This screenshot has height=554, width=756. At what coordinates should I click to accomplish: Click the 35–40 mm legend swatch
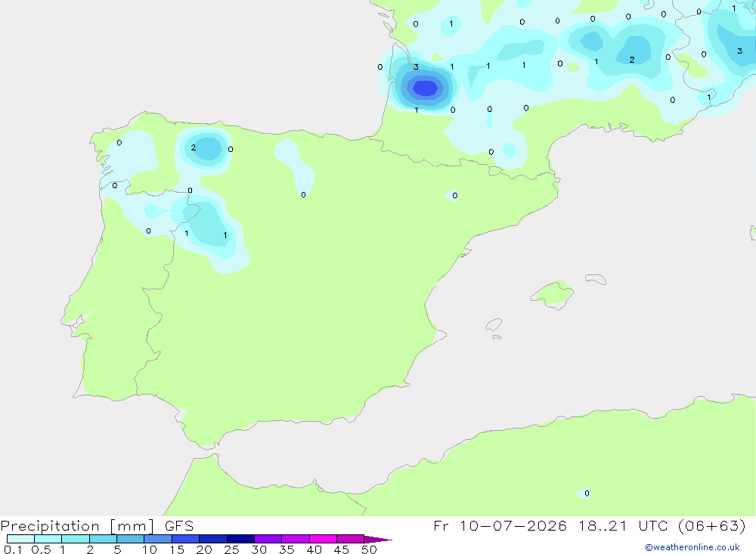pyautogui.click(x=295, y=539)
